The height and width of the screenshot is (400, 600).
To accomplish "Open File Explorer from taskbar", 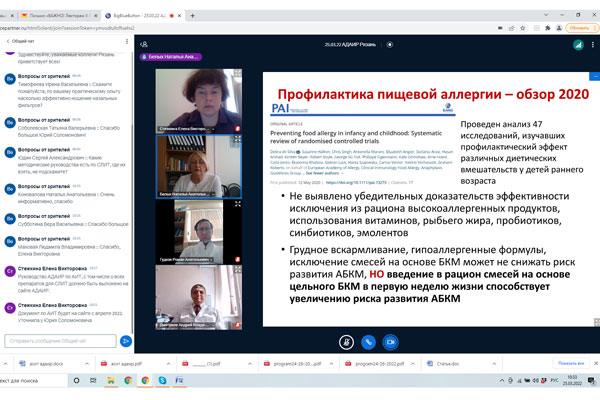I will 111,380.
